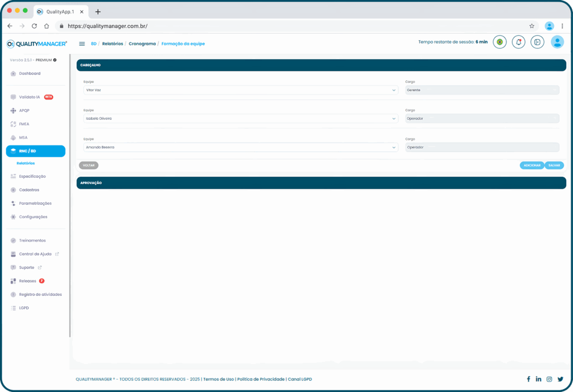This screenshot has height=392, width=573.
Task: Click the hamburger menu icon
Action: click(x=82, y=44)
